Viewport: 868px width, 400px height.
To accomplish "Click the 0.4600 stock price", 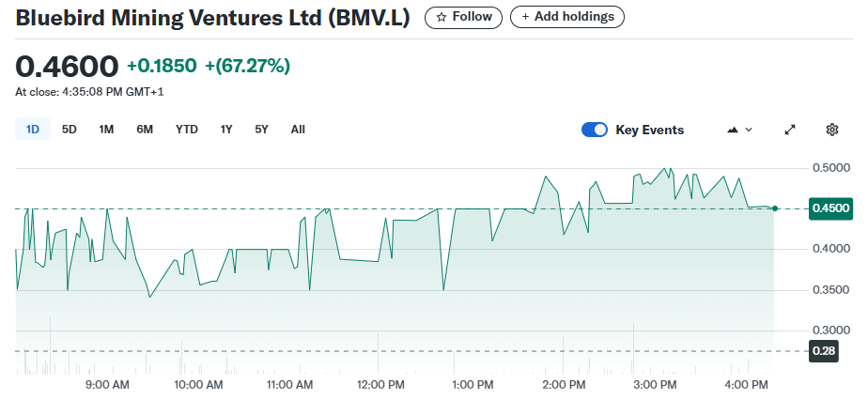I will (67, 67).
